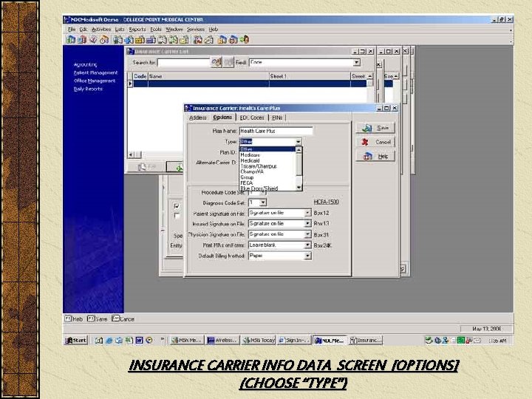532x399 pixels.
Task: Switch to Wireless taskbar window
Action: click(222, 340)
